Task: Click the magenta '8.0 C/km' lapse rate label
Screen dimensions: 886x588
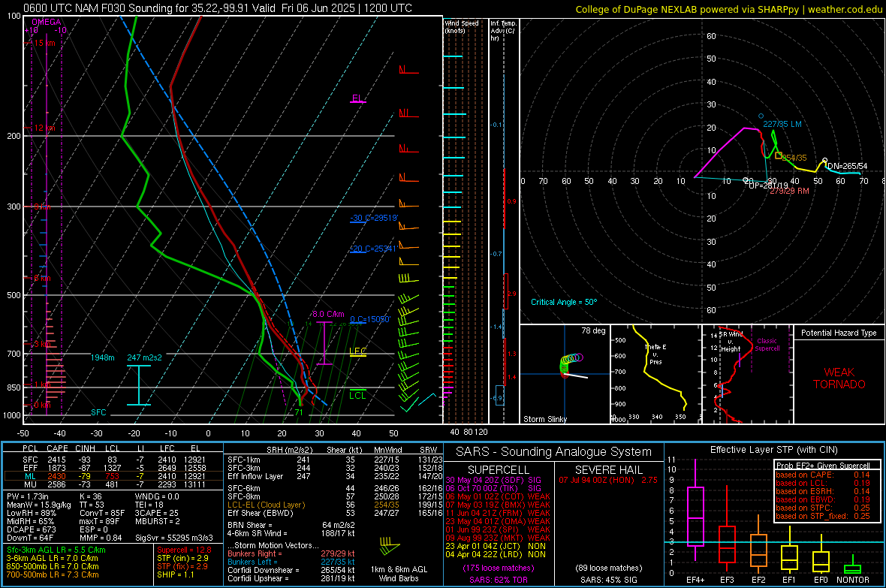Action: click(x=328, y=314)
